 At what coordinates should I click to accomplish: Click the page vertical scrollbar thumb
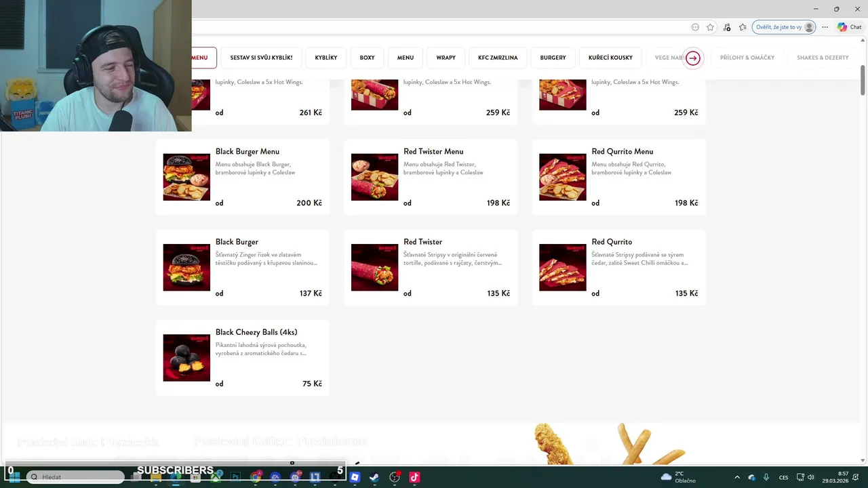click(863, 81)
